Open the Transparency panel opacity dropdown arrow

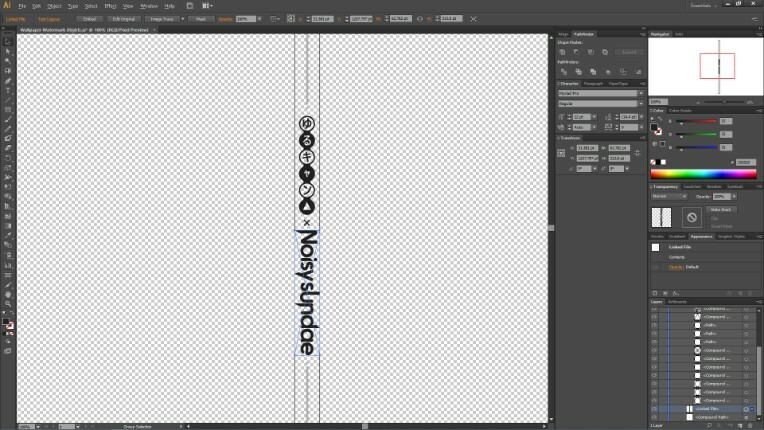point(734,197)
